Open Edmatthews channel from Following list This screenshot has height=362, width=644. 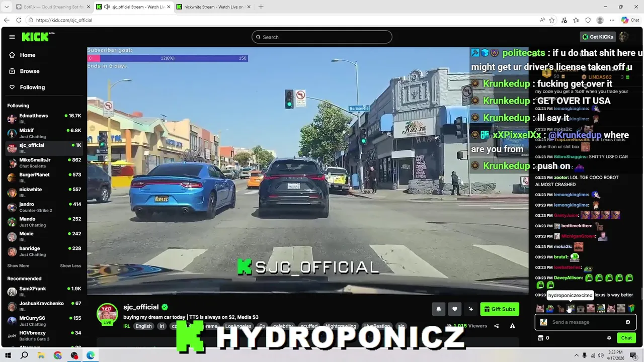coord(44,119)
